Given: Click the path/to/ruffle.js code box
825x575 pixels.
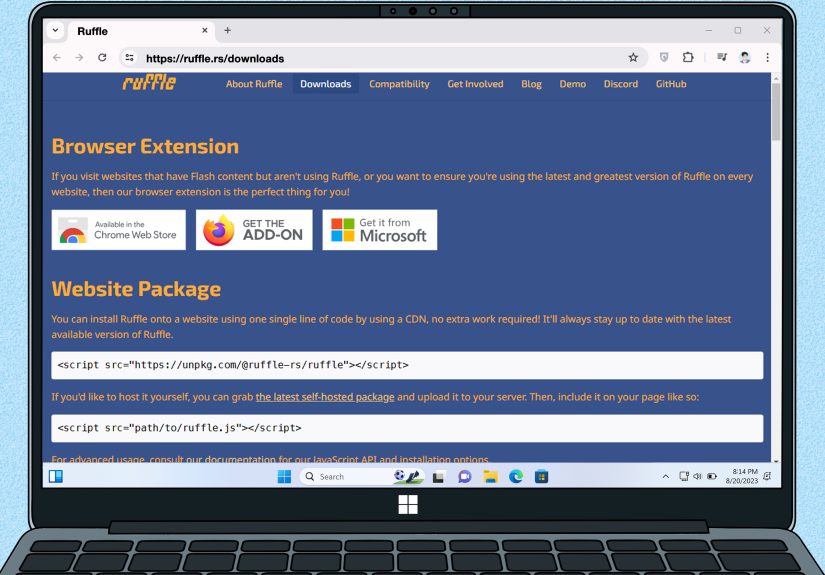Looking at the screenshot, I should pos(407,428).
